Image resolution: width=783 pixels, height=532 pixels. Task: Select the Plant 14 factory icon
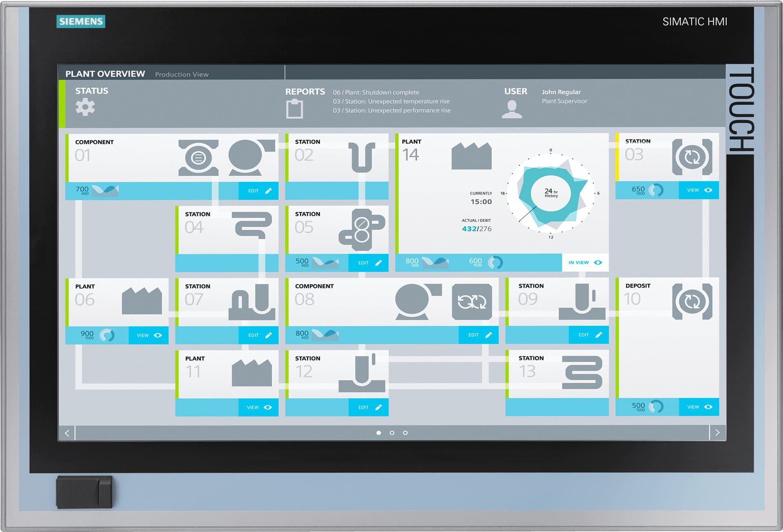(471, 156)
